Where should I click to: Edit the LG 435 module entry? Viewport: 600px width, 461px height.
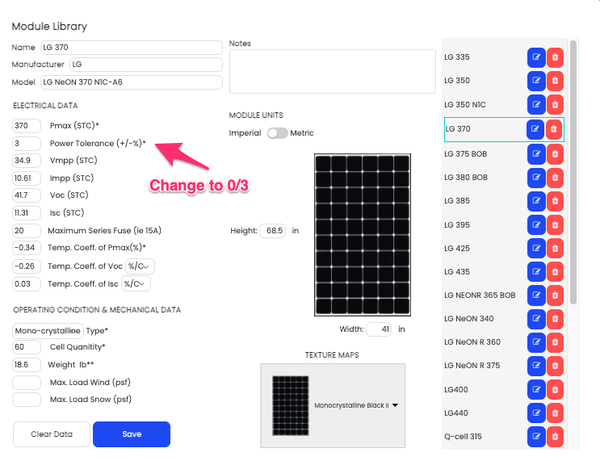tap(536, 272)
